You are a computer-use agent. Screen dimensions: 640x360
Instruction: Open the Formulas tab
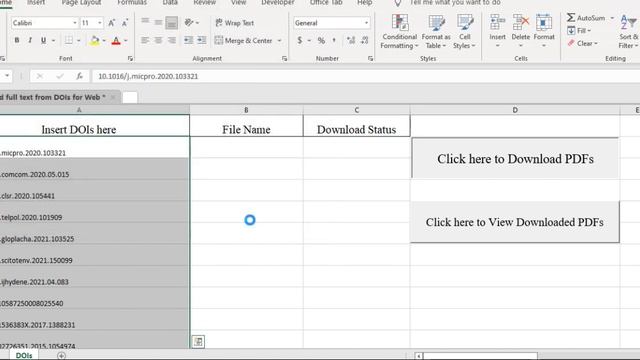(x=132, y=2)
